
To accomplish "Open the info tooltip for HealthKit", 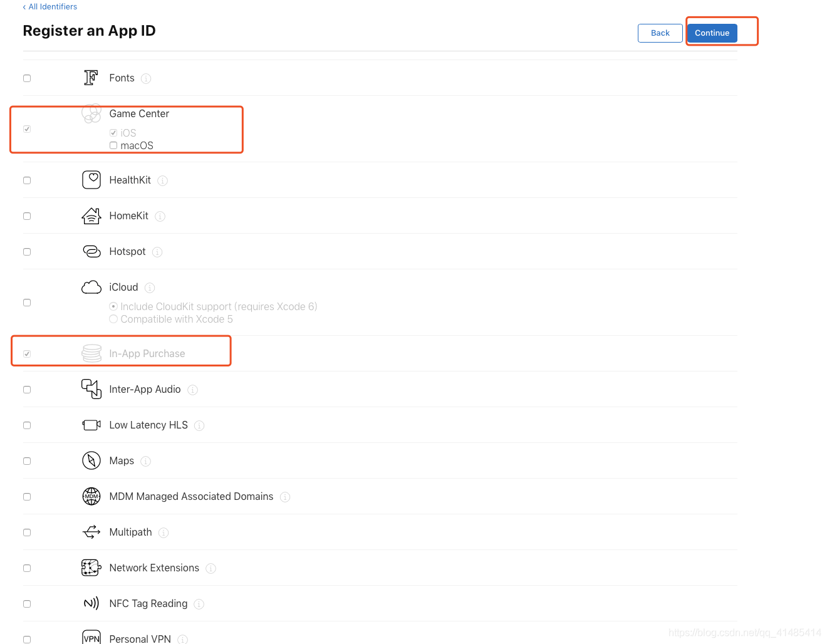I will pos(162,180).
